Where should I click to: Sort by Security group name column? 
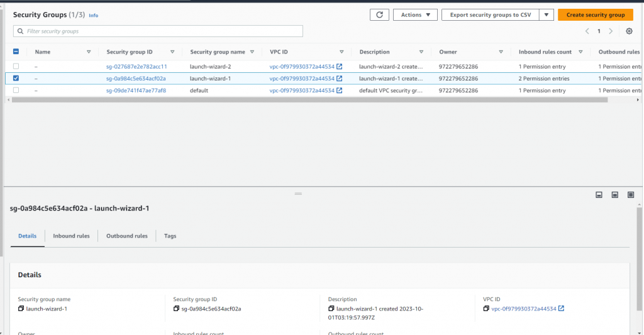click(x=252, y=52)
